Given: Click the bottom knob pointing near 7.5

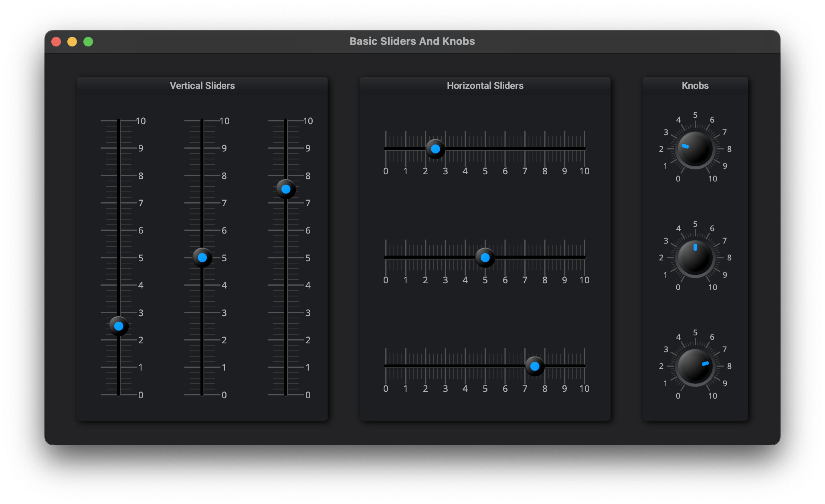Looking at the screenshot, I should point(695,366).
